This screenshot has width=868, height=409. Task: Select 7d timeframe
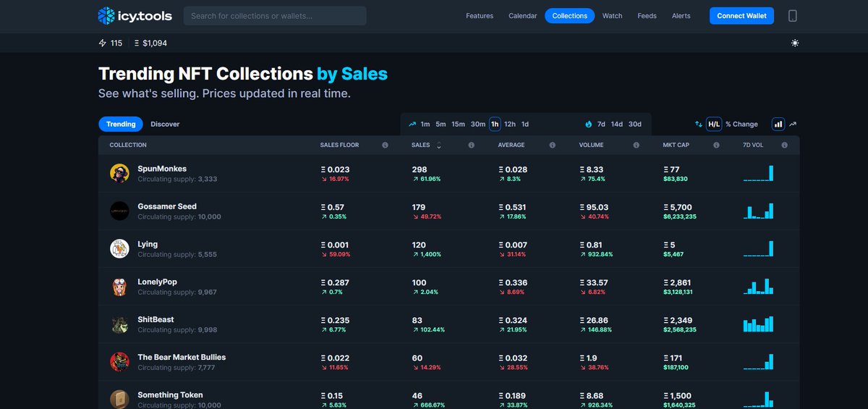click(x=601, y=125)
